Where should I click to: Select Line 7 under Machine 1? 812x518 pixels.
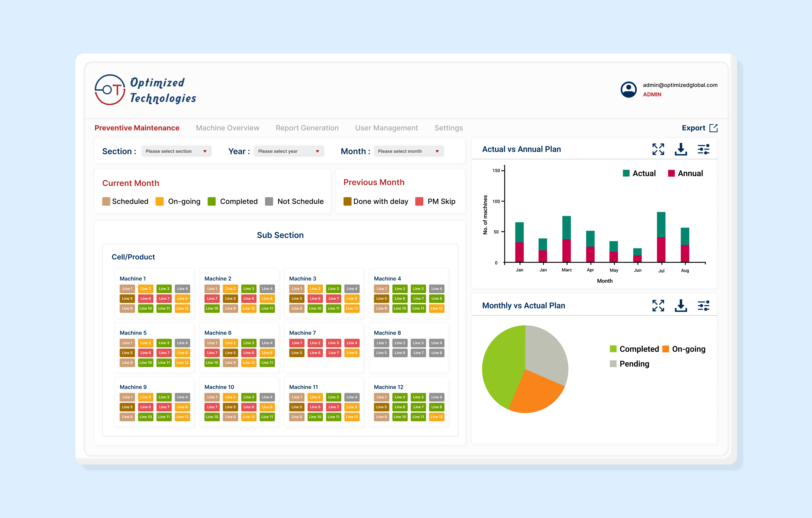tap(164, 299)
